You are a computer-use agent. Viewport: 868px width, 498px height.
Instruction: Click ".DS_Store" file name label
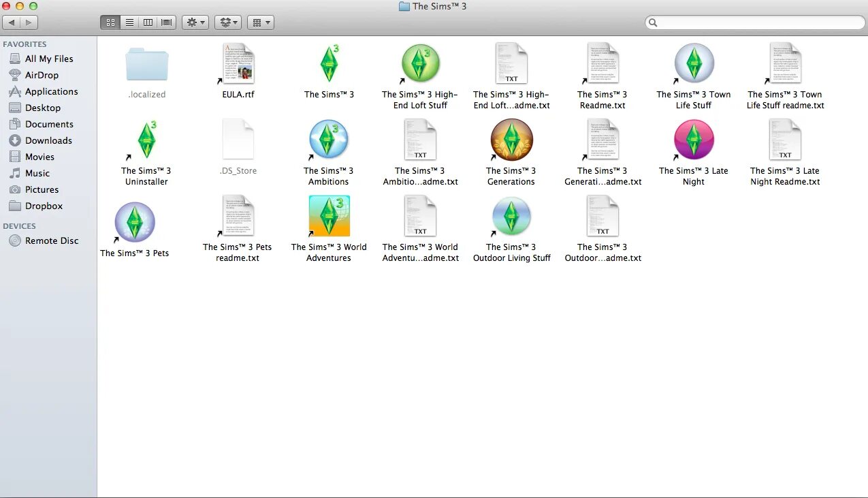pyautogui.click(x=238, y=171)
